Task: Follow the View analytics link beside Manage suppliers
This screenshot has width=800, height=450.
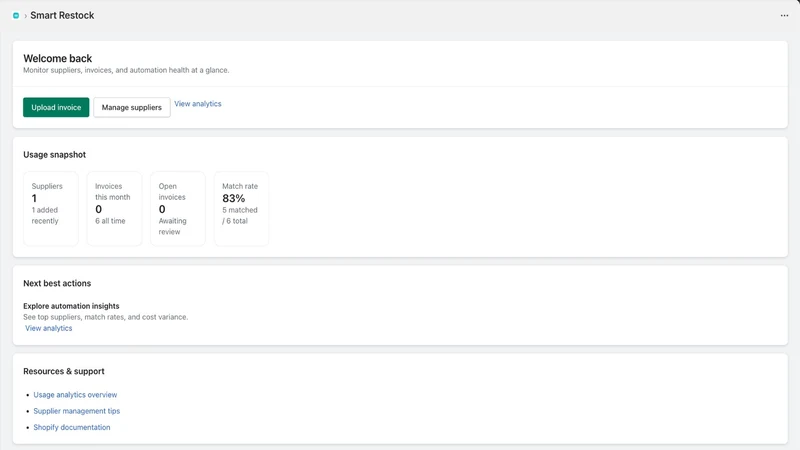Action: pos(198,104)
